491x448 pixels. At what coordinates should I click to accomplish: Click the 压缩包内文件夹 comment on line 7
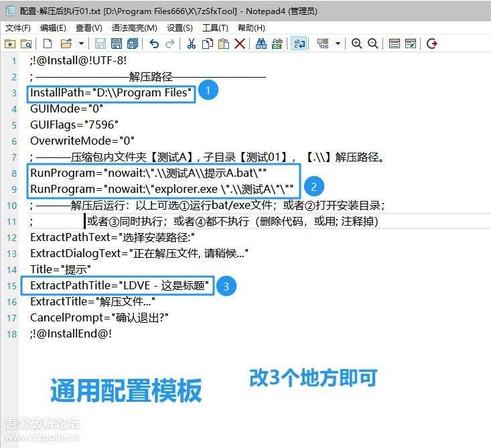tap(208, 157)
